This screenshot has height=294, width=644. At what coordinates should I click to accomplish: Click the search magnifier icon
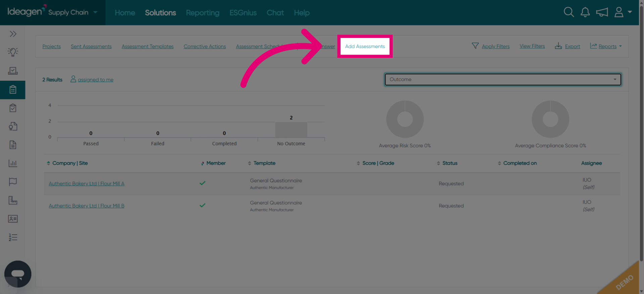click(569, 12)
